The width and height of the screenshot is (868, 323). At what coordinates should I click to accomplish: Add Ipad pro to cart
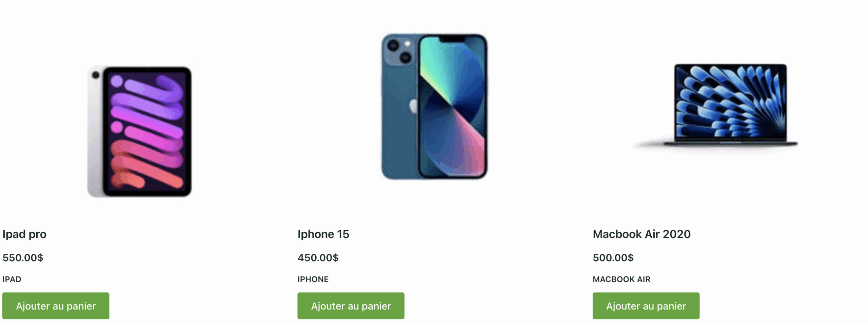point(56,306)
